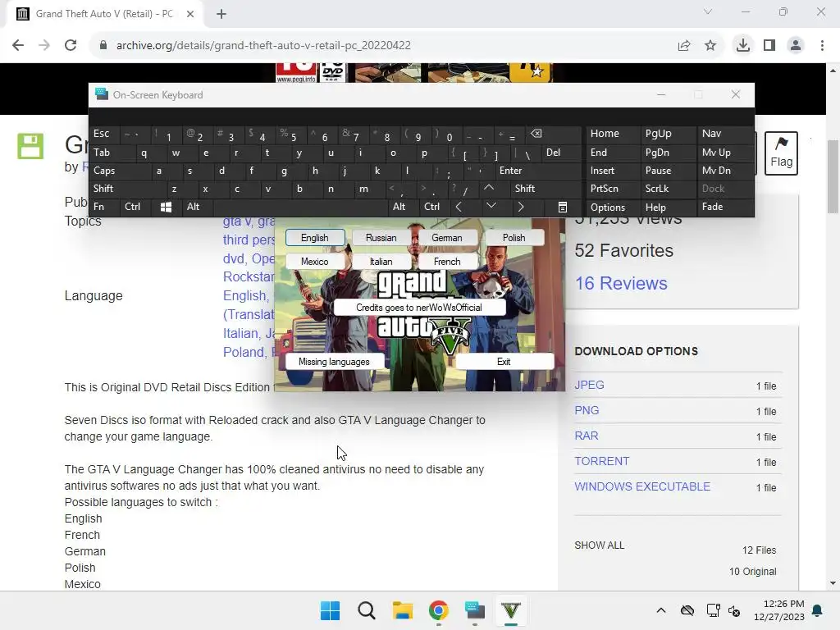Select Polish in the language changer
The height and width of the screenshot is (630, 840).
click(x=514, y=238)
